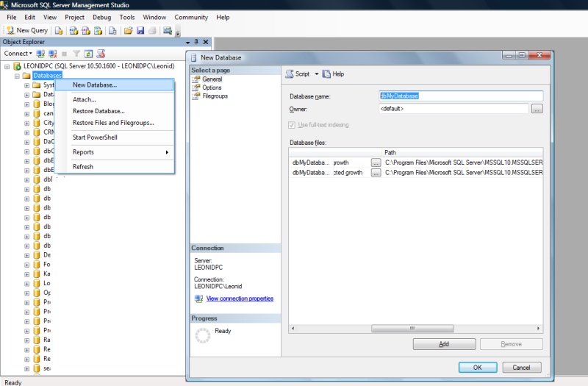The image size is (588, 386).
Task: Click the Owner field showing <default>
Action: point(453,109)
